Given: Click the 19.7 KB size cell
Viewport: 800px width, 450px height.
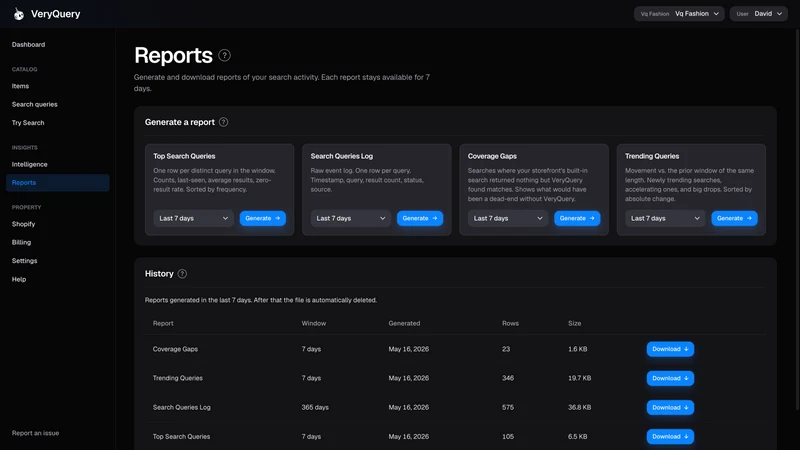Looking at the screenshot, I should [x=580, y=378].
